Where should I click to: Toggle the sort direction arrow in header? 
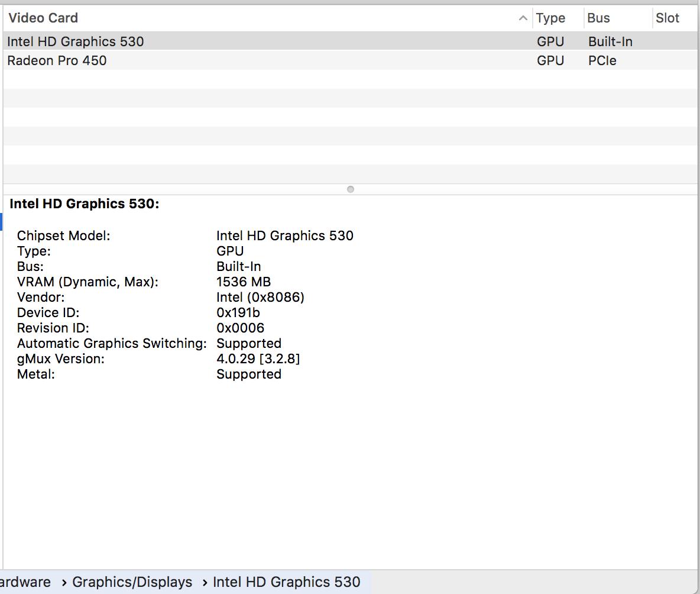click(523, 18)
